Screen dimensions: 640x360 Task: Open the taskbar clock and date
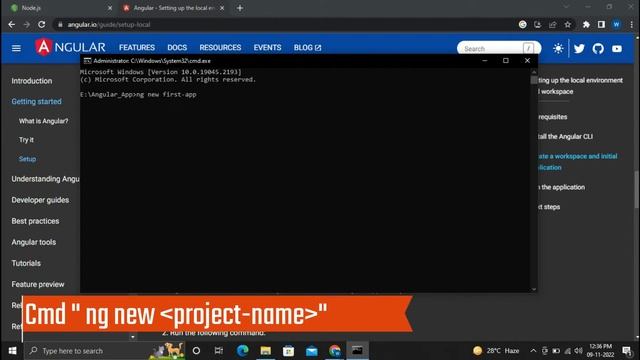pos(600,351)
